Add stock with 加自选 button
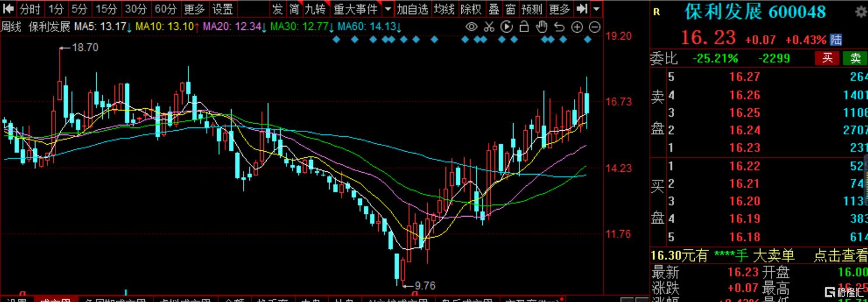 (413, 9)
